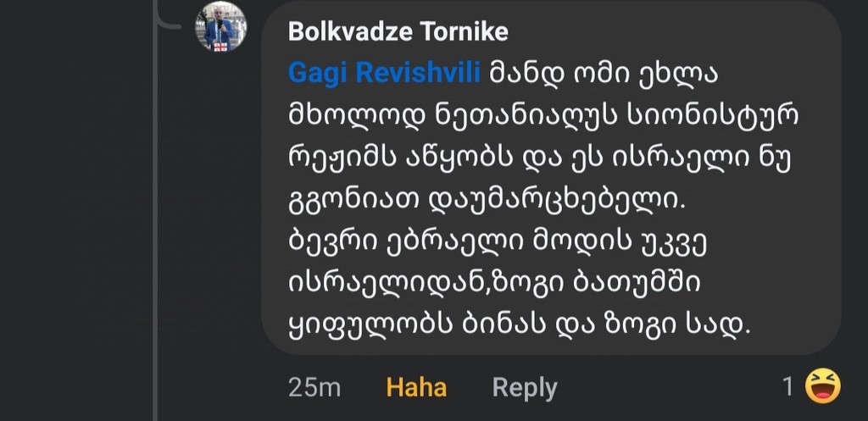Open Bolkvadze Tornike's profile picture
This screenshot has height=421, width=868.
pos(221,27)
